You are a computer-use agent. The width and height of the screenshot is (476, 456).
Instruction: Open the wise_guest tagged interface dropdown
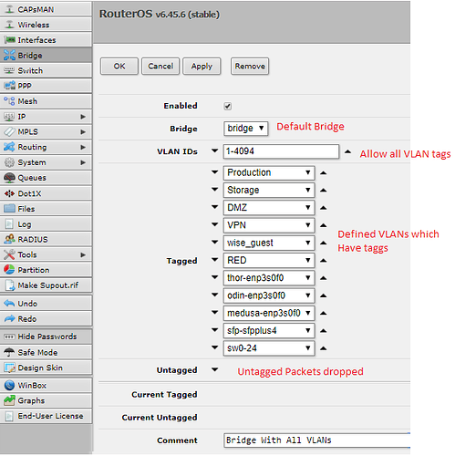(269, 243)
